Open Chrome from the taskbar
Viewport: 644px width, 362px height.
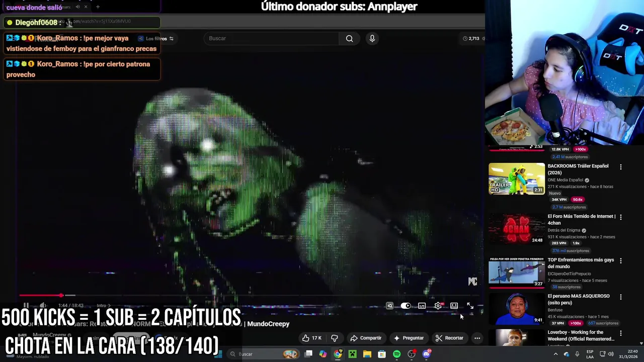click(338, 354)
